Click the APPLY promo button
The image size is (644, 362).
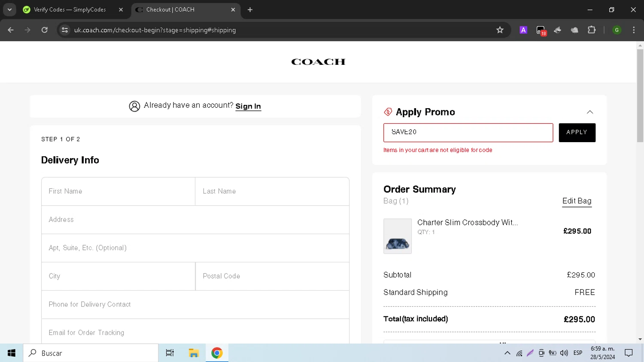coord(577,133)
